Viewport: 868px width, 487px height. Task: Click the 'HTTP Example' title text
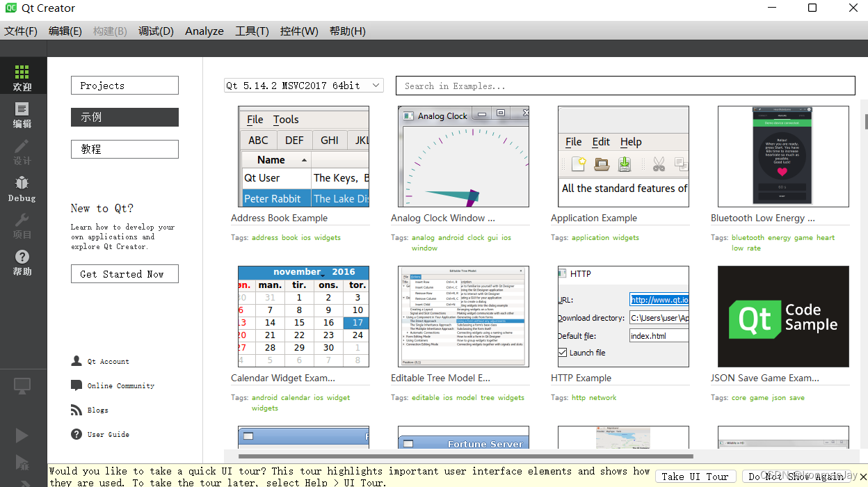pos(581,378)
